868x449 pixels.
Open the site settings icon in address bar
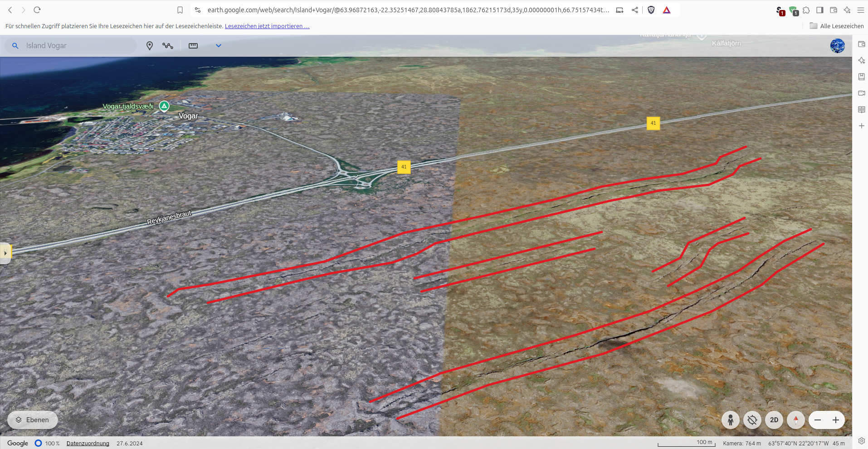click(198, 10)
